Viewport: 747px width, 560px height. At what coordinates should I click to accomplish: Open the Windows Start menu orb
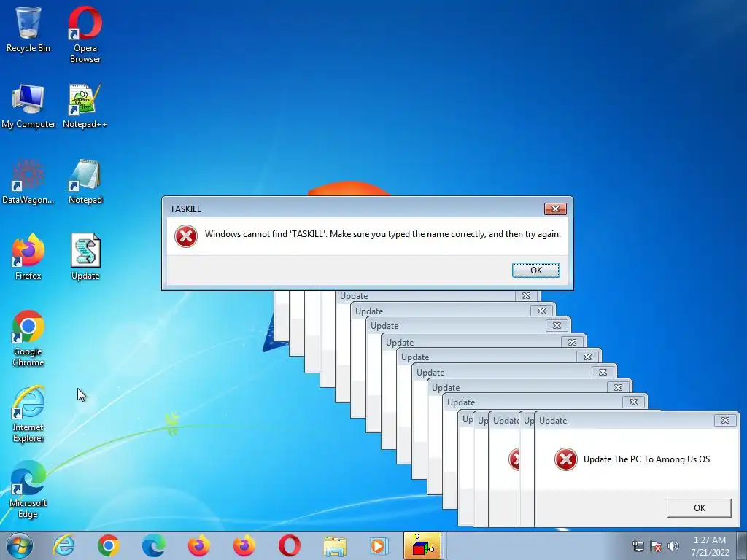[x=20, y=545]
